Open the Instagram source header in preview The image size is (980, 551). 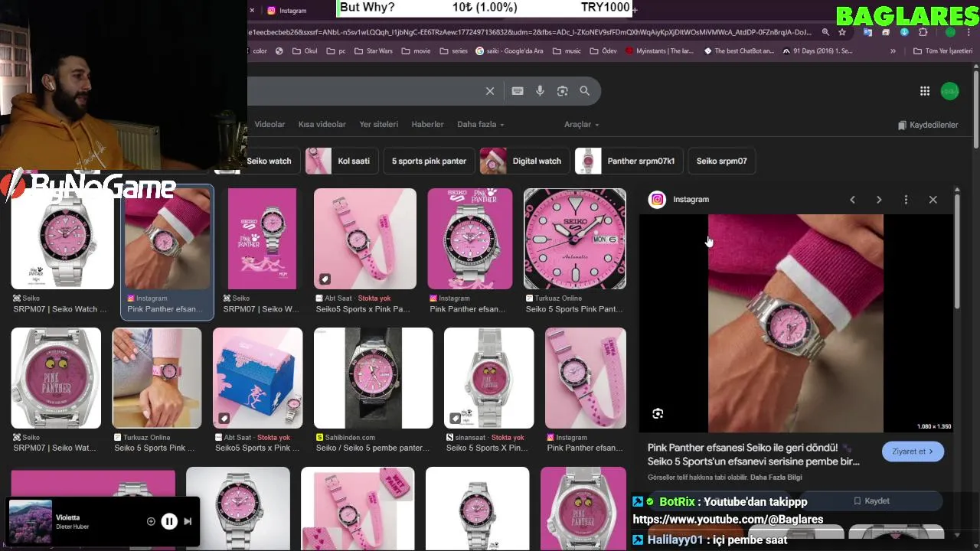point(679,200)
